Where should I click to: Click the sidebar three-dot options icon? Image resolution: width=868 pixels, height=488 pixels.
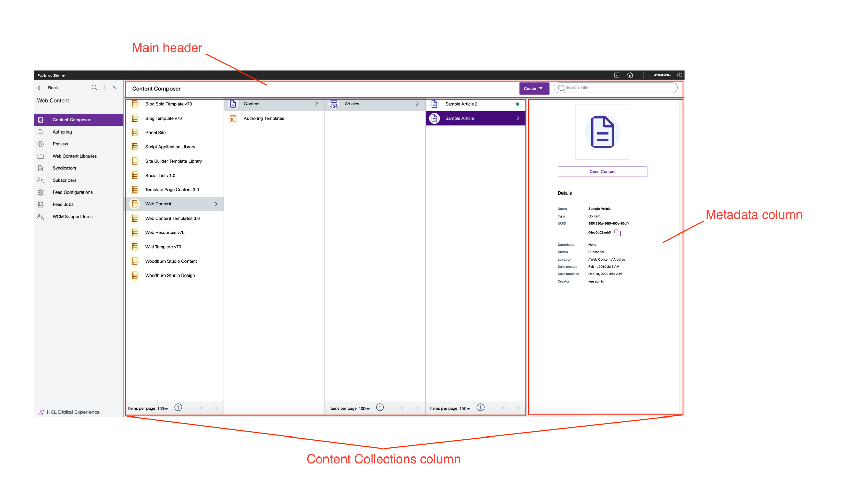click(x=104, y=87)
